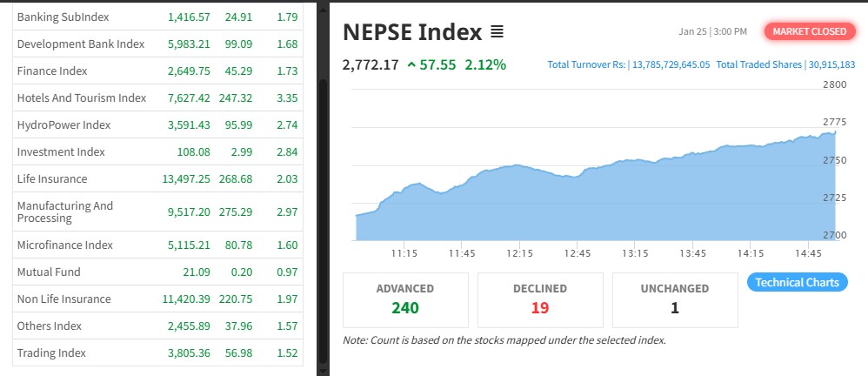Open the NEPSE Index hamburger menu icon
The width and height of the screenshot is (868, 376).
click(x=497, y=32)
